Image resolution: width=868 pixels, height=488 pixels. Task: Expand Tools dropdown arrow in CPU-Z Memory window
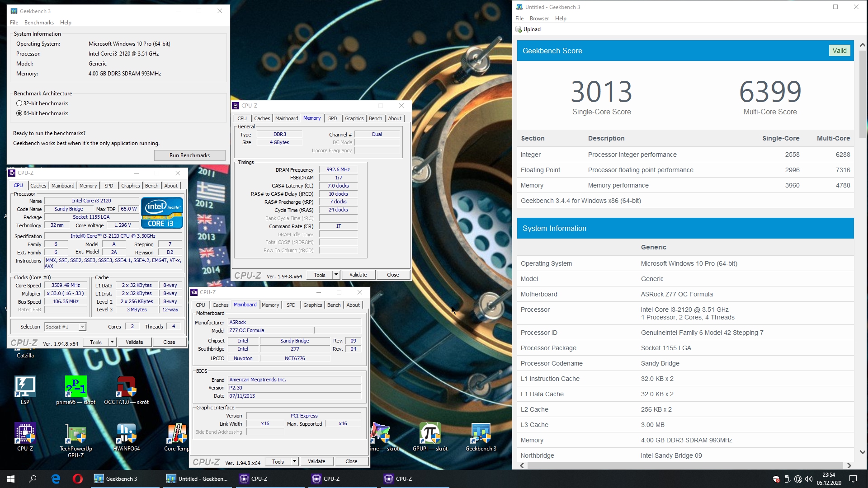pyautogui.click(x=336, y=275)
